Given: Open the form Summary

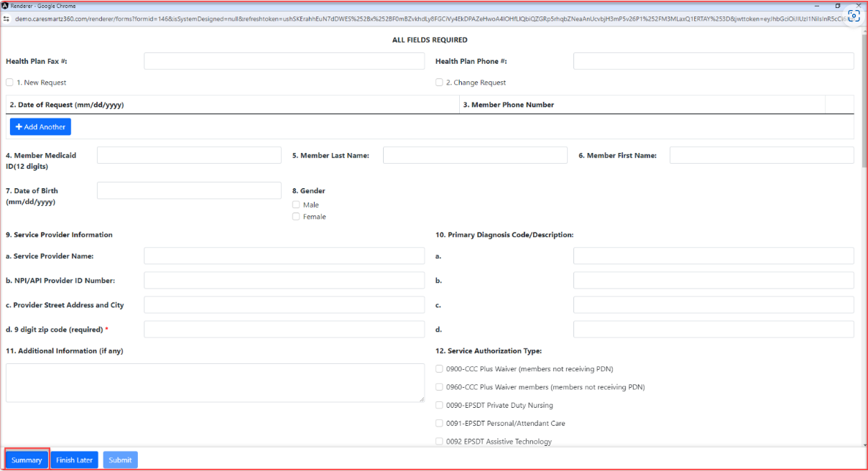Looking at the screenshot, I should coord(27,460).
